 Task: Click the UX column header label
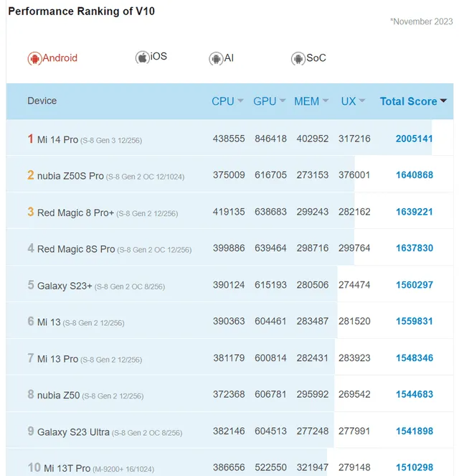pyautogui.click(x=349, y=101)
